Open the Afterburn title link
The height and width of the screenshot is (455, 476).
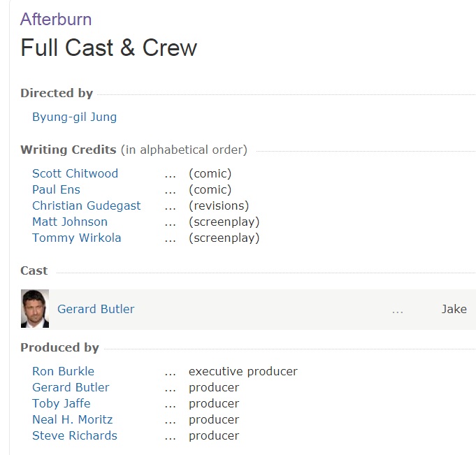tap(56, 19)
